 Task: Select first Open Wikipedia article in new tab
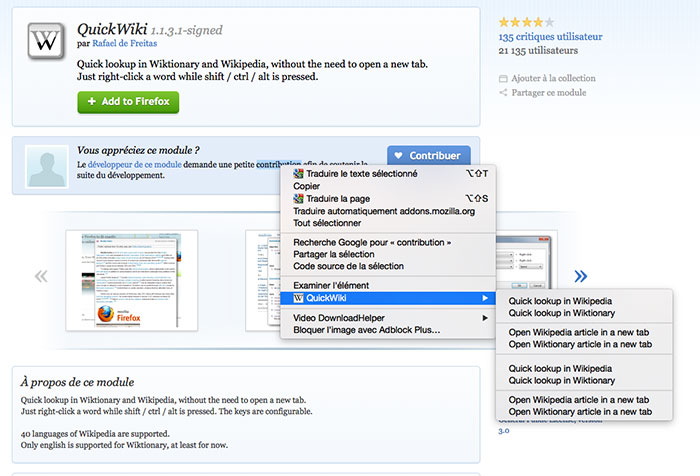584,332
